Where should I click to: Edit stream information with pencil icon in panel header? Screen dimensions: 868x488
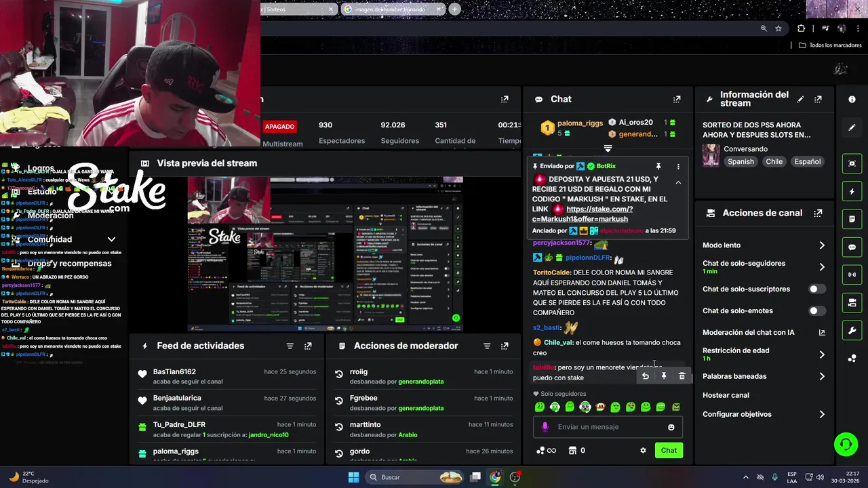click(800, 99)
